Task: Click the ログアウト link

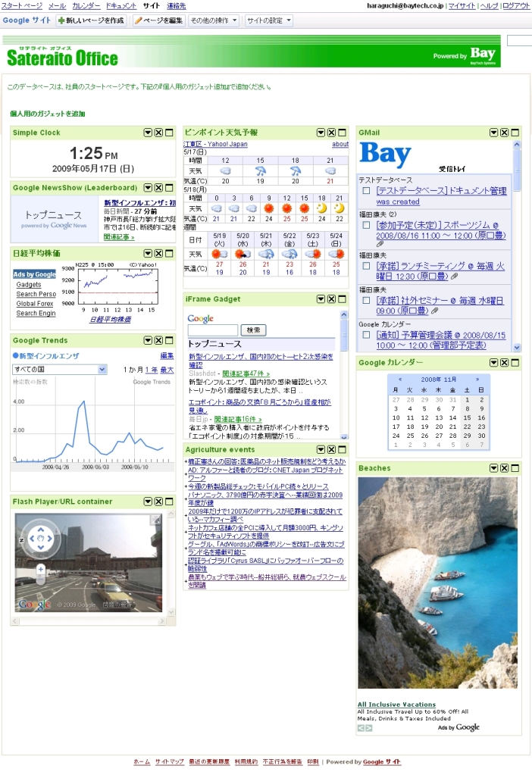Action: coord(516,6)
